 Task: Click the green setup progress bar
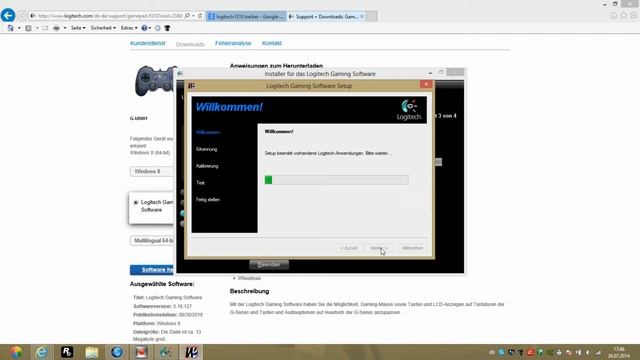(336, 180)
